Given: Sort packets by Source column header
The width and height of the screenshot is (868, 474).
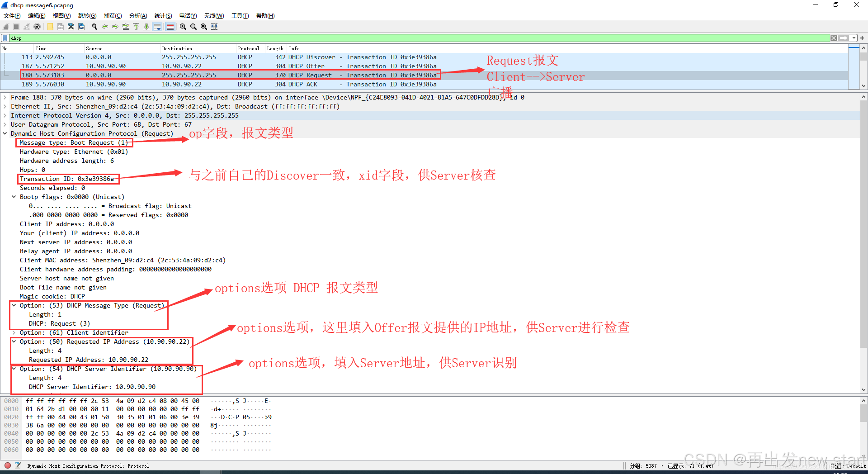Looking at the screenshot, I should [122, 48].
